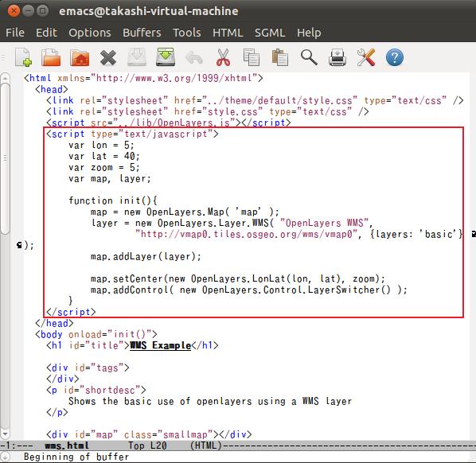Open the directory browser (Dired) icon
The height and width of the screenshot is (463, 476).
[x=80, y=57]
